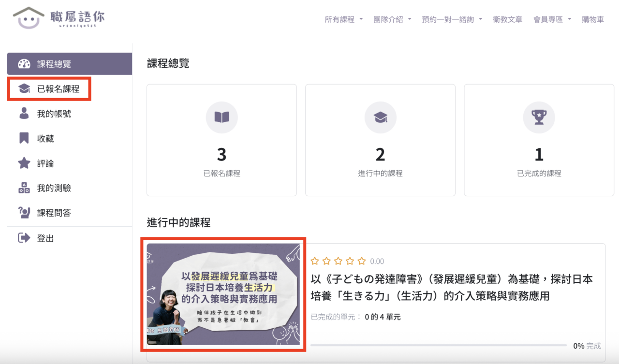Click the person icon for 我的帳號

pos(24,114)
